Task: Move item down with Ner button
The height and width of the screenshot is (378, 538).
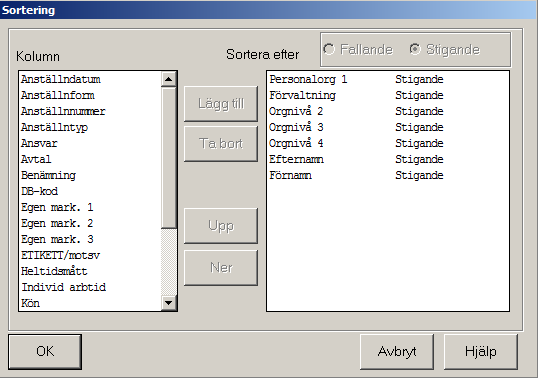Action: coord(221,268)
